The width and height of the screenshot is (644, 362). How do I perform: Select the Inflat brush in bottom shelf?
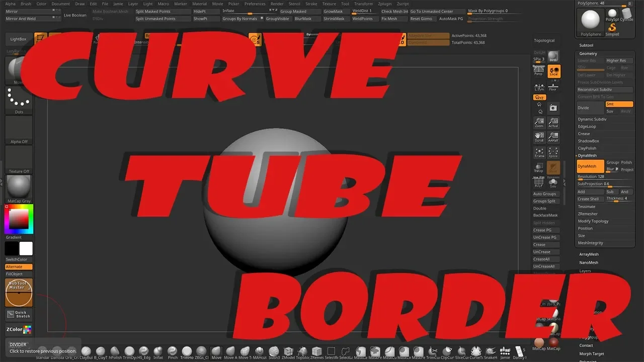click(x=158, y=353)
